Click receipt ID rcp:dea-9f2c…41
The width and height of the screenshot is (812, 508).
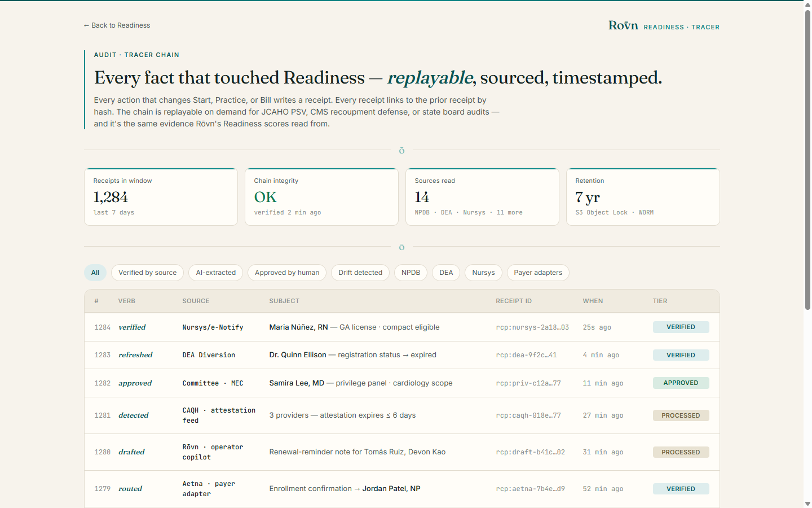pos(526,355)
